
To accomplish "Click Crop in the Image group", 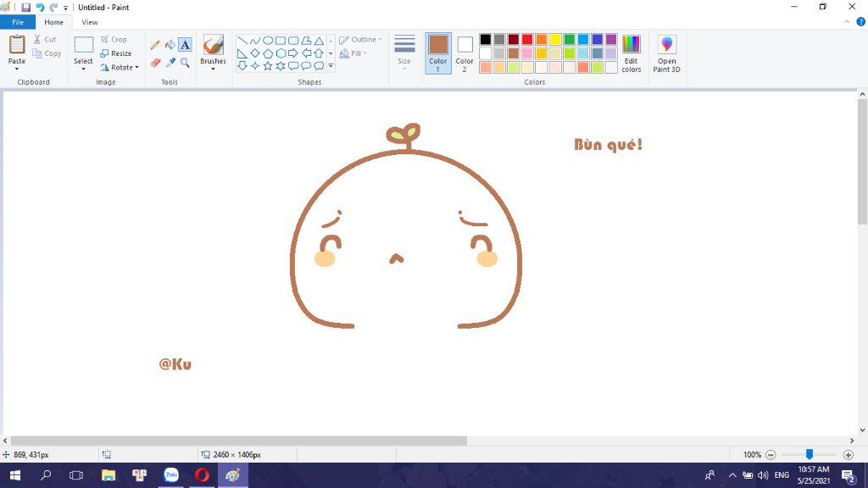I will click(114, 39).
